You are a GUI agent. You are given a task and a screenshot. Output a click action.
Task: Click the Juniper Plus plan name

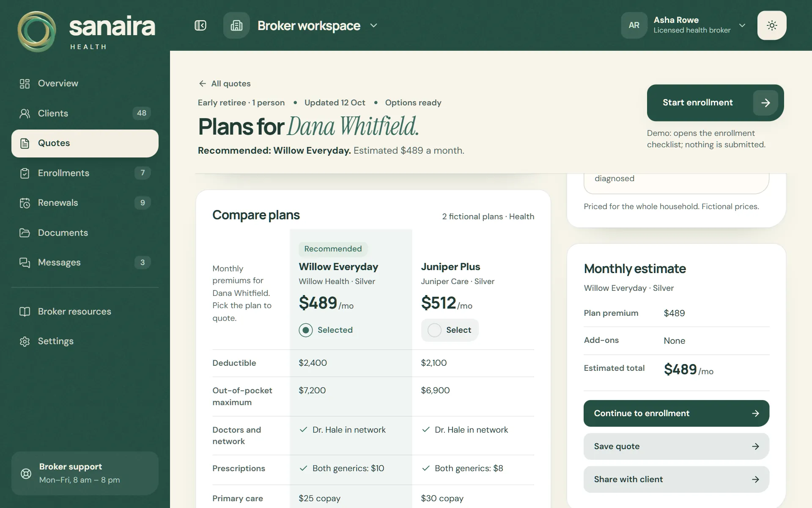(450, 267)
